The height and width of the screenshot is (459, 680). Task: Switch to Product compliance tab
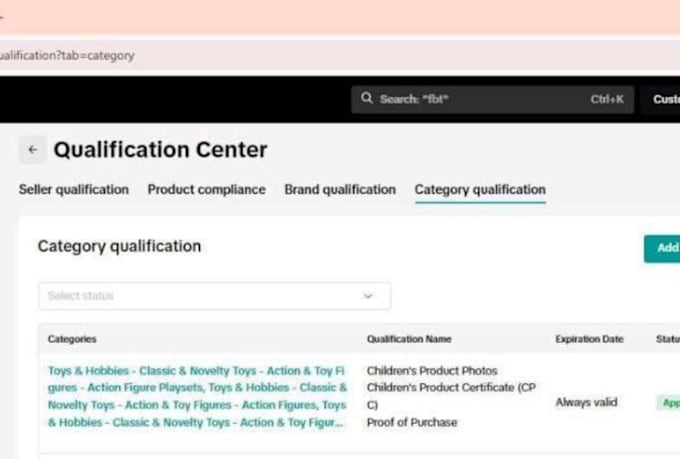(x=206, y=190)
